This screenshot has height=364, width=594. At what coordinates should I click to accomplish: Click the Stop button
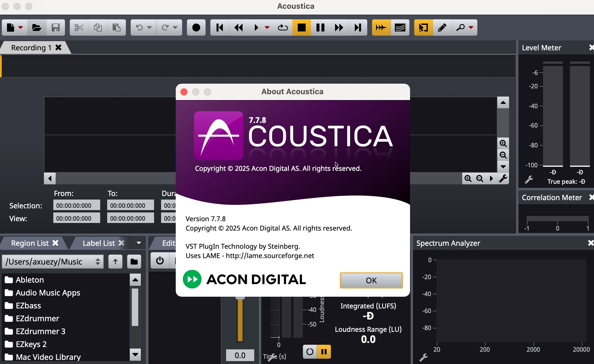coord(302,28)
